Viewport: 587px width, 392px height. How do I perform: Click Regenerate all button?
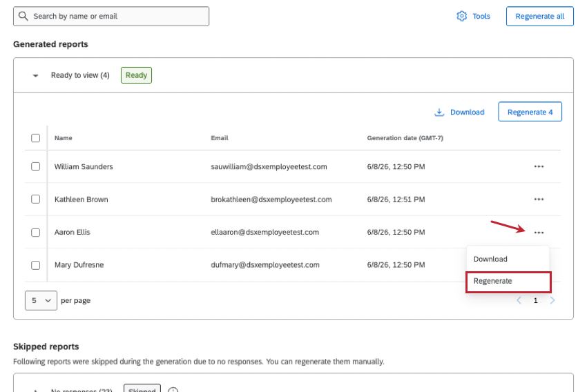(x=539, y=16)
